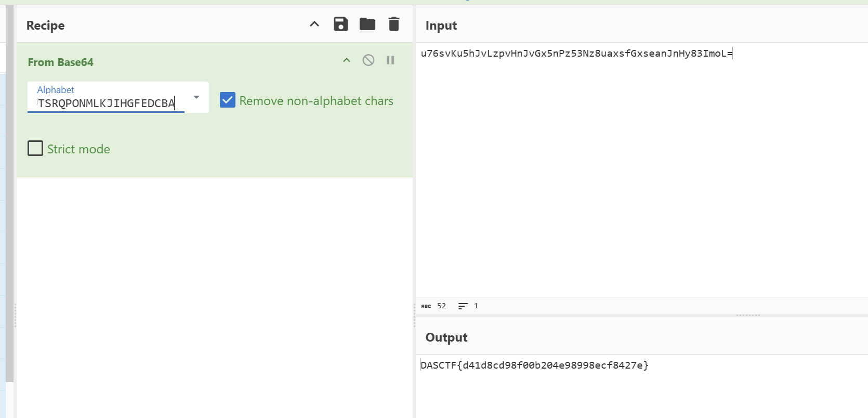868x418 pixels.
Task: Enable the Strict mode checkbox
Action: 35,149
